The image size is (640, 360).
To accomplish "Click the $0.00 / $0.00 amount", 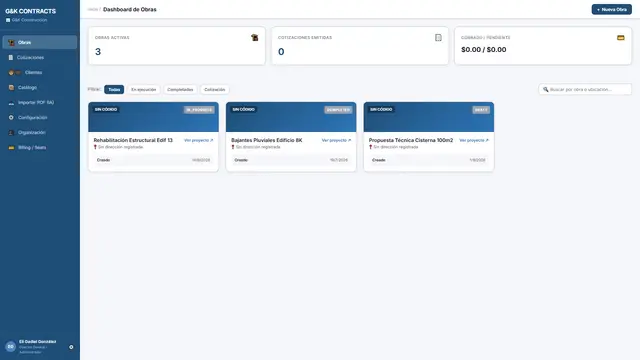I will pyautogui.click(x=484, y=49).
